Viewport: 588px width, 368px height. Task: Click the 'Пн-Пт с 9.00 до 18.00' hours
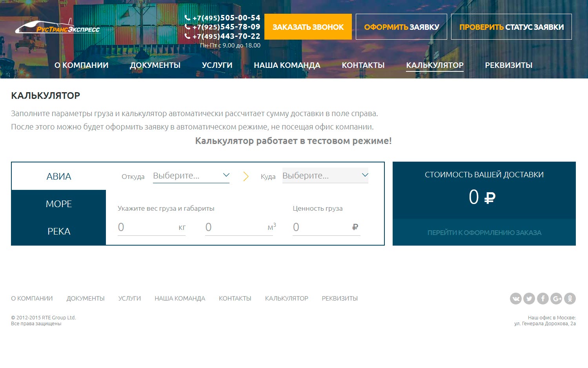(230, 46)
